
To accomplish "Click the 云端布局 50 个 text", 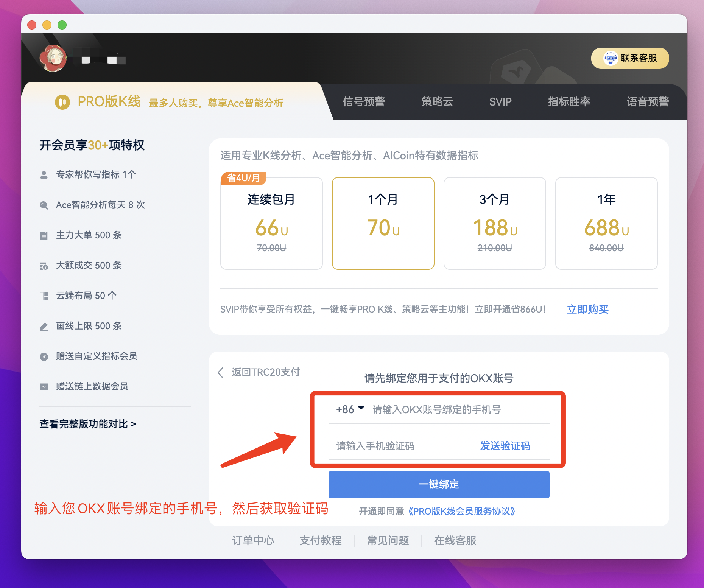I will click(x=86, y=296).
